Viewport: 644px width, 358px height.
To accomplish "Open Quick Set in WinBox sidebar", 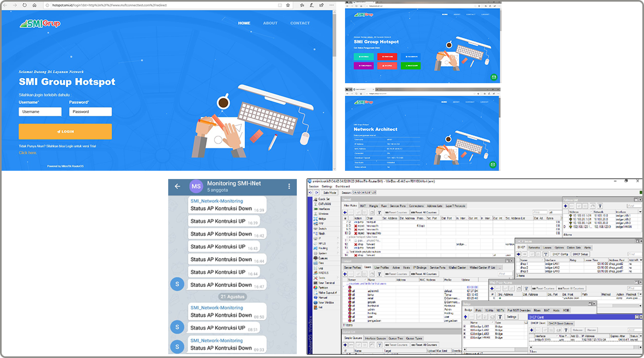I will (x=323, y=199).
